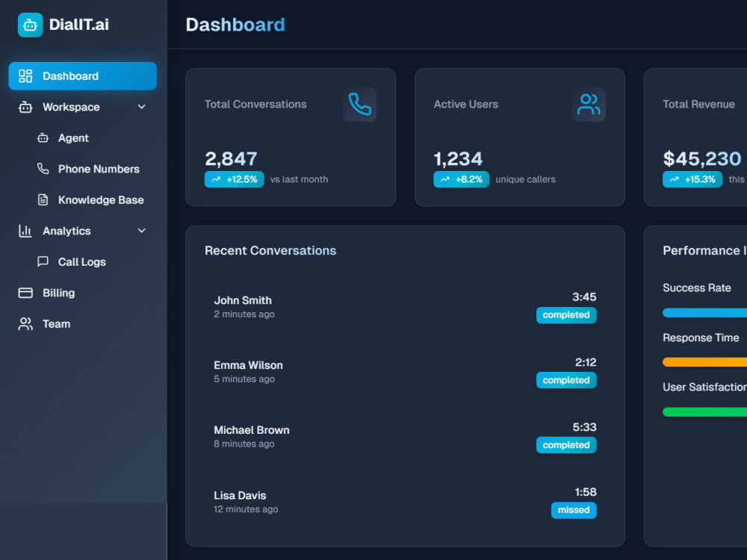Click the Workspace robot icon
The width and height of the screenshot is (747, 560).
[x=25, y=107]
